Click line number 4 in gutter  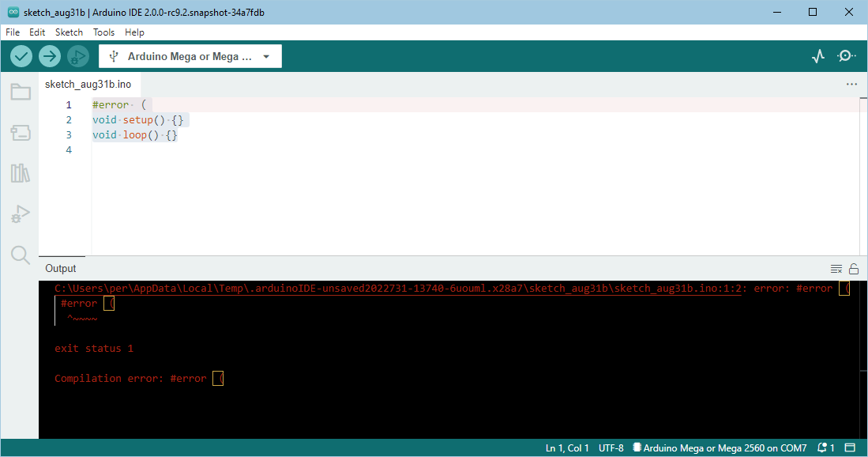tap(69, 149)
